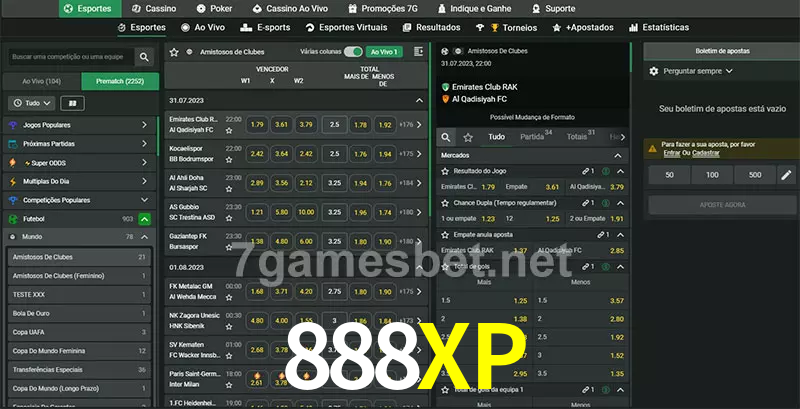The width and height of the screenshot is (800, 409).
Task: Collapse the Mundo region list
Action: [x=144, y=237]
